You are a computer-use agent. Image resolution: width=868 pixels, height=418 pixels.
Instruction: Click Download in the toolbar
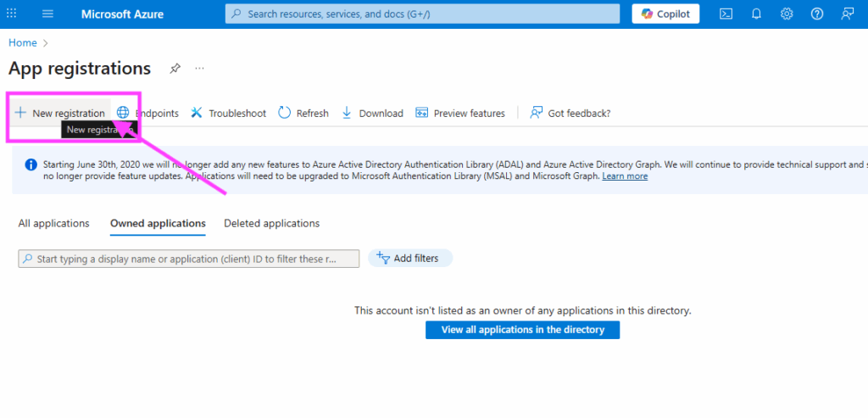pos(372,113)
